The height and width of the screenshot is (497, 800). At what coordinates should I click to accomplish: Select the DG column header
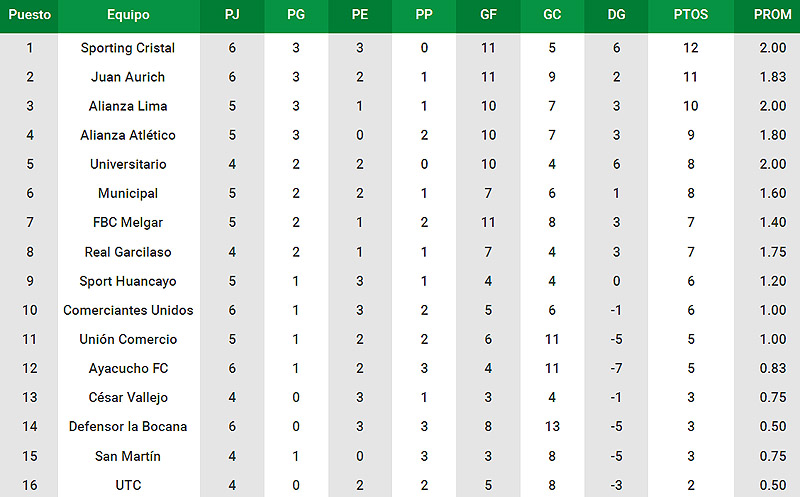click(616, 14)
